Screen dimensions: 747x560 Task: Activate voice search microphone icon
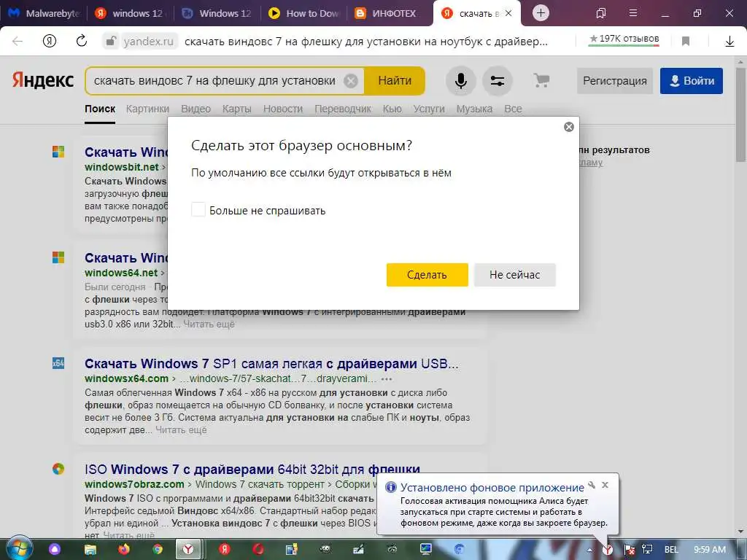[x=461, y=81]
